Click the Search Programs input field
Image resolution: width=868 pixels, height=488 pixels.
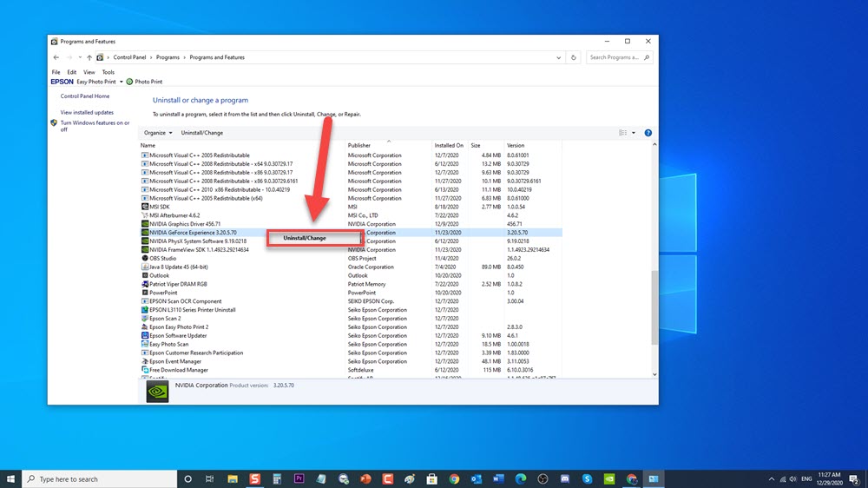pyautogui.click(x=615, y=57)
